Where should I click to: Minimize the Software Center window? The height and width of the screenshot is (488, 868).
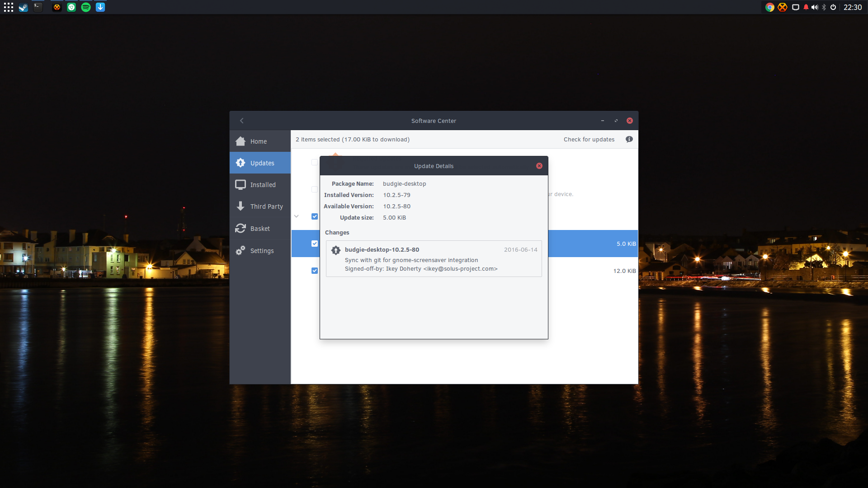tap(603, 121)
